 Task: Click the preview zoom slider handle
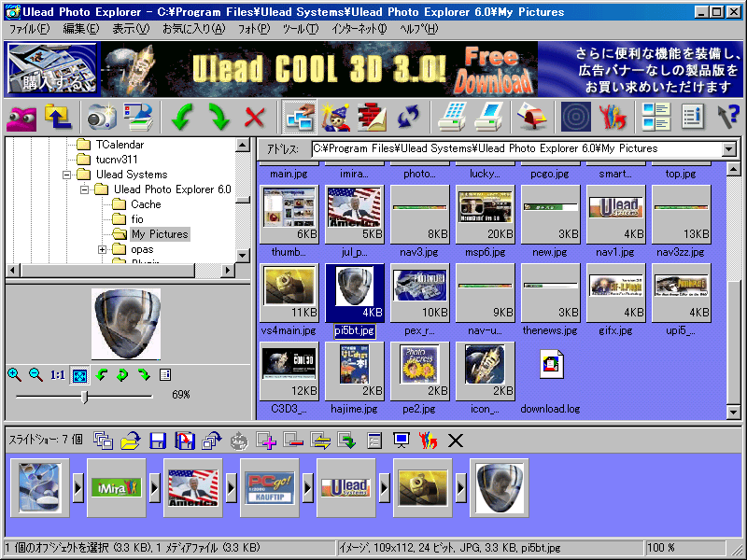click(85, 397)
